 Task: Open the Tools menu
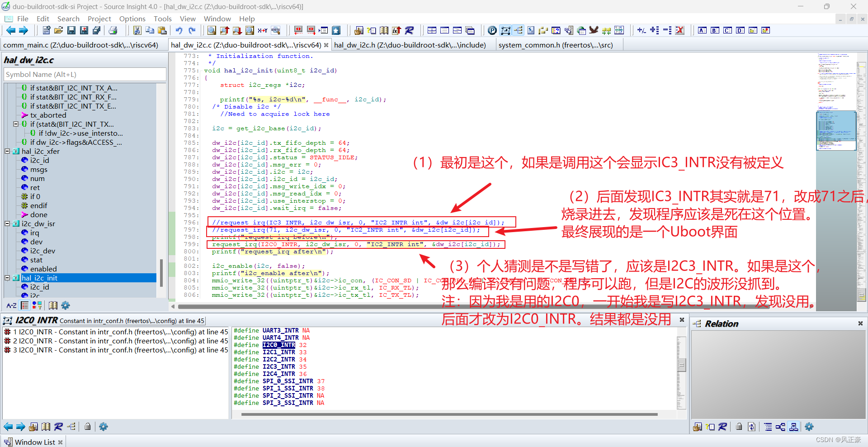[x=163, y=19]
